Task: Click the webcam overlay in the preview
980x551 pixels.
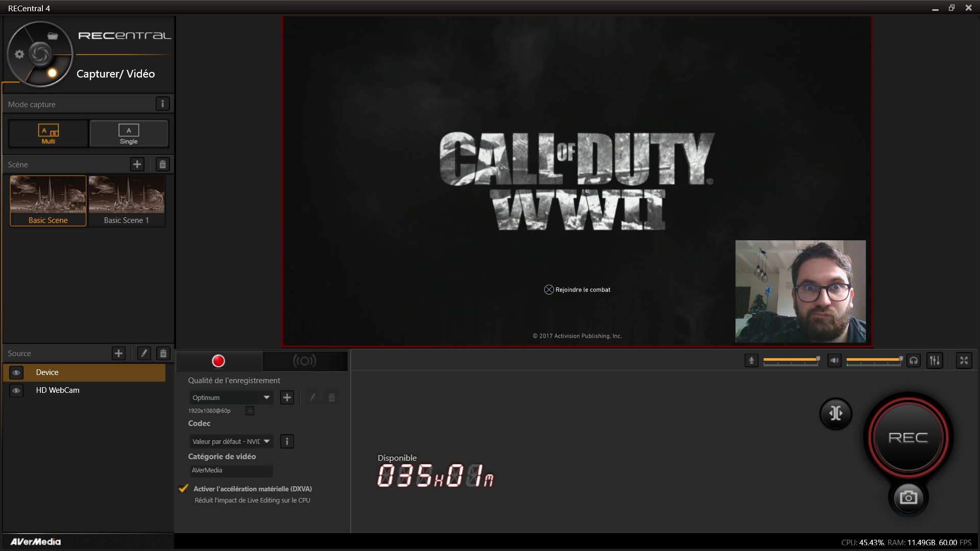Action: coord(800,291)
